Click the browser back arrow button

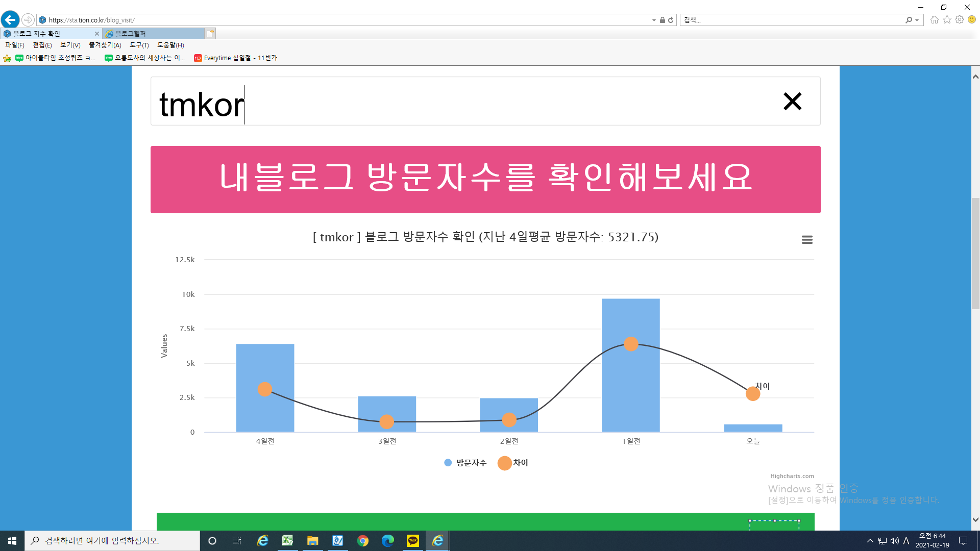click(10, 20)
